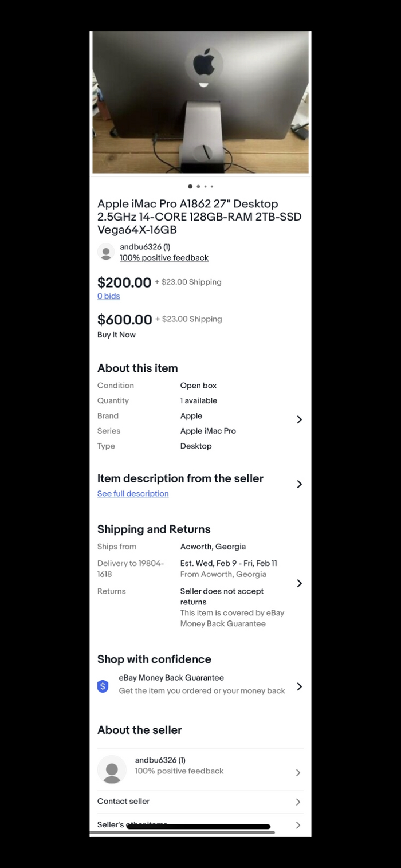This screenshot has height=868, width=401.
Task: Open the Contact seller row
Action: 124,802
